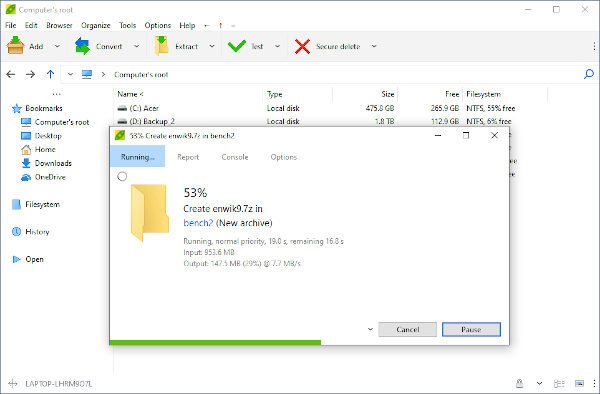Click the Add archive toolbar icon

tap(15, 46)
